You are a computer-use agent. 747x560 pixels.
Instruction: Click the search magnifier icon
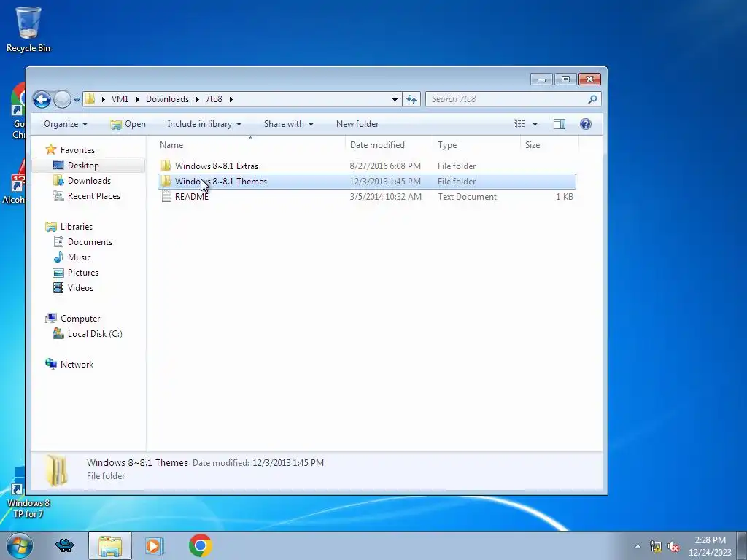[592, 99]
